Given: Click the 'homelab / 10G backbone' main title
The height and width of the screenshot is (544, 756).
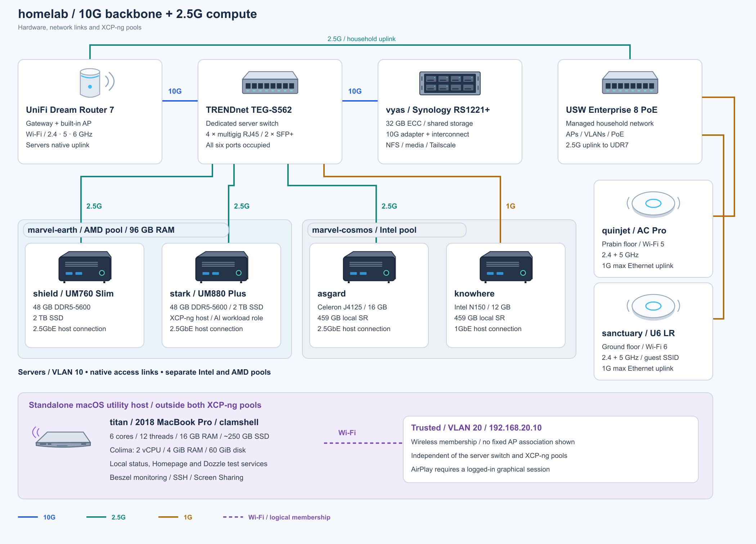Looking at the screenshot, I should coord(138,14).
